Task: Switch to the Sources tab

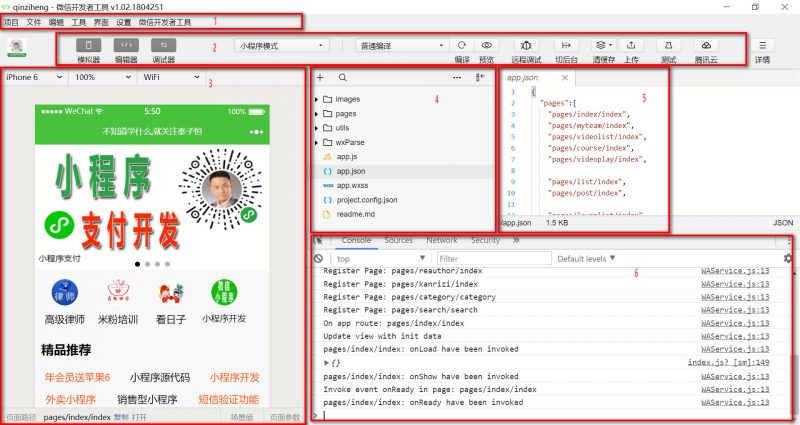Action: pos(398,240)
